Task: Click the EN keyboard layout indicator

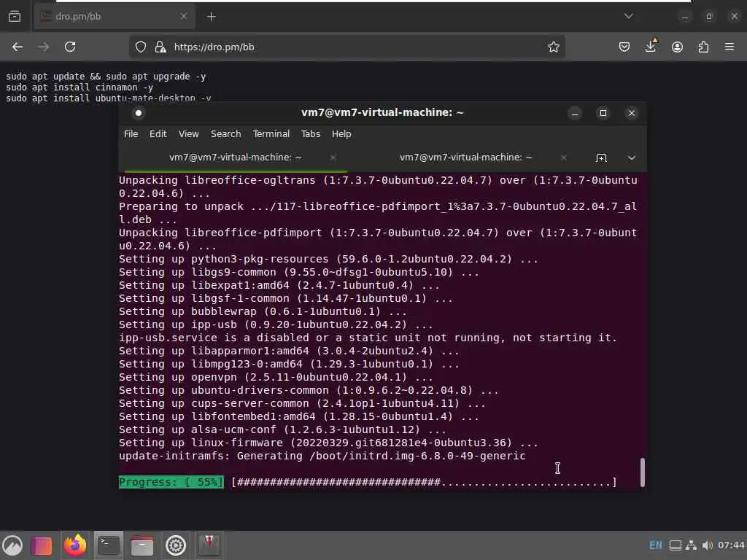Action: (x=656, y=545)
